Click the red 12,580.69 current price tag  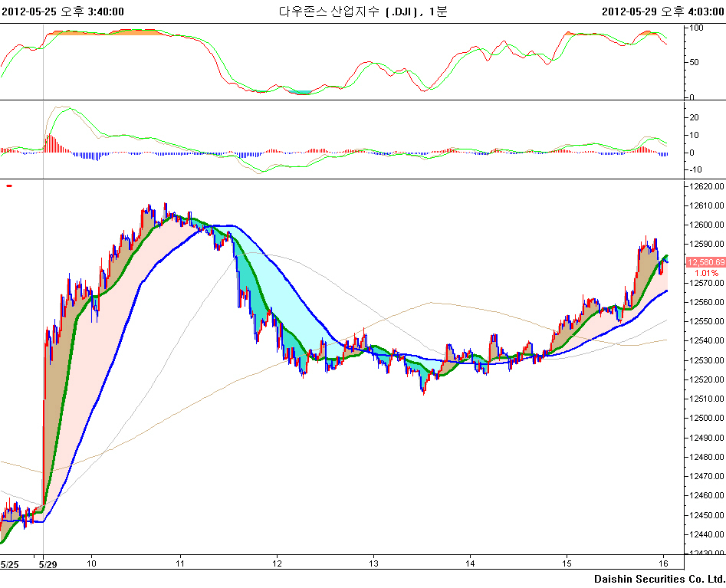(705, 262)
